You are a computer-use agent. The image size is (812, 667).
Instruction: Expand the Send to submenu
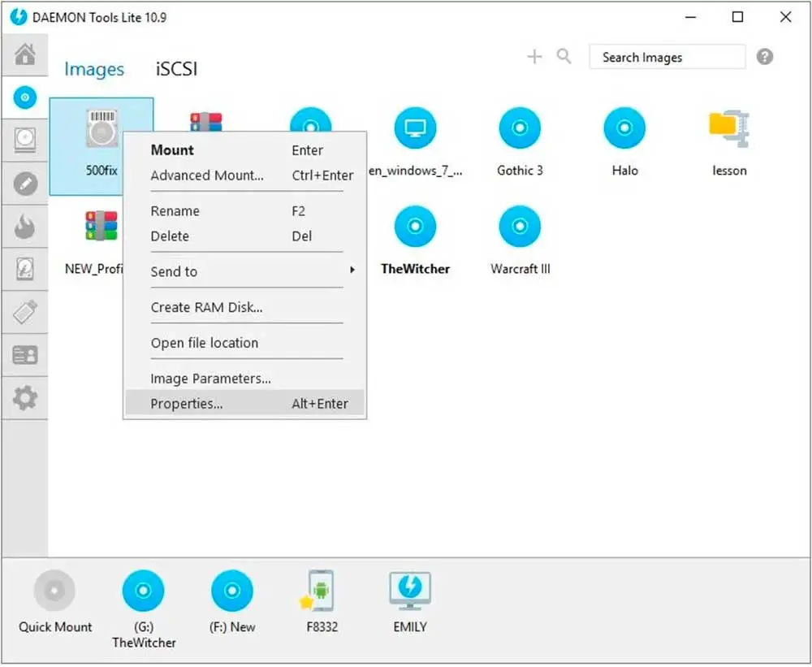[244, 271]
